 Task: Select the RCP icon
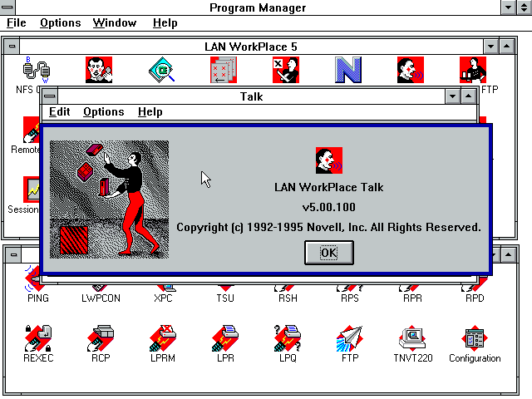[101, 338]
